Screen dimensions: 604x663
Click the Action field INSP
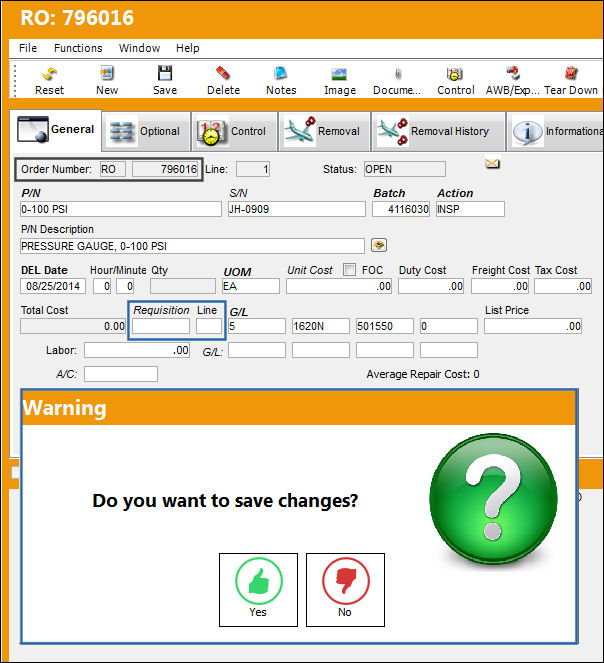tap(470, 209)
